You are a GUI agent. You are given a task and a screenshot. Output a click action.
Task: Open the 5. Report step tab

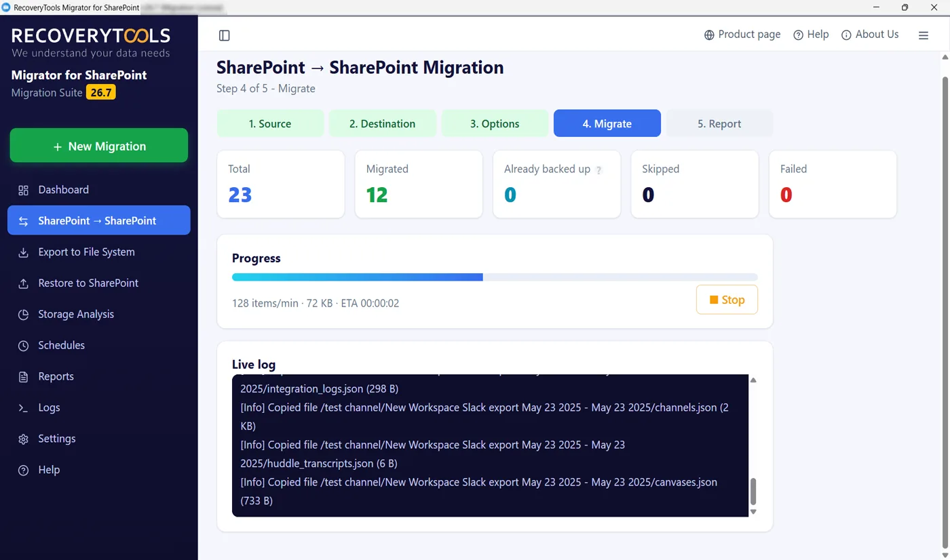(719, 123)
